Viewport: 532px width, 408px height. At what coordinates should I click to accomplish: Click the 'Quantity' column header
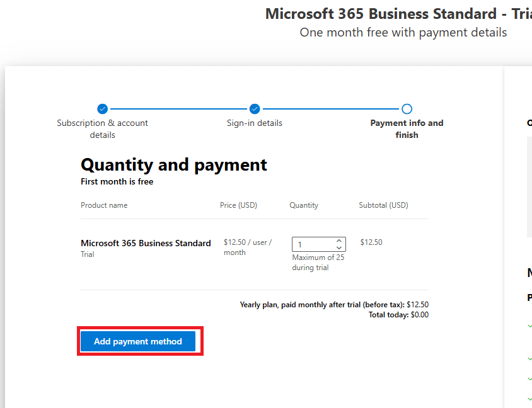[x=304, y=205]
